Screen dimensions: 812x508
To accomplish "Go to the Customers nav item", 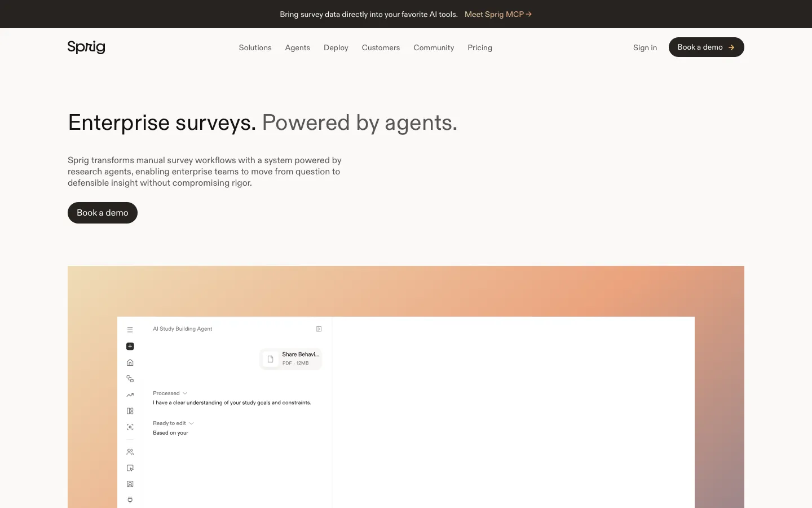I will point(381,48).
